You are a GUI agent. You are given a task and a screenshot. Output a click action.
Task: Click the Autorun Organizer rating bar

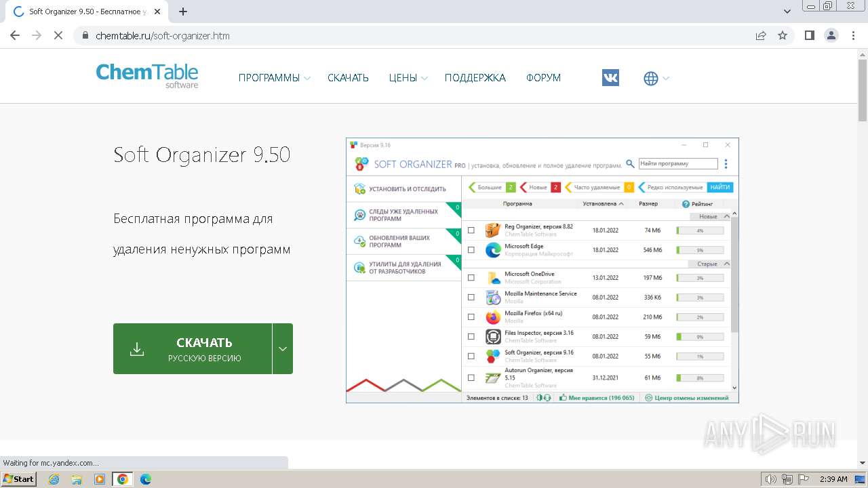700,378
